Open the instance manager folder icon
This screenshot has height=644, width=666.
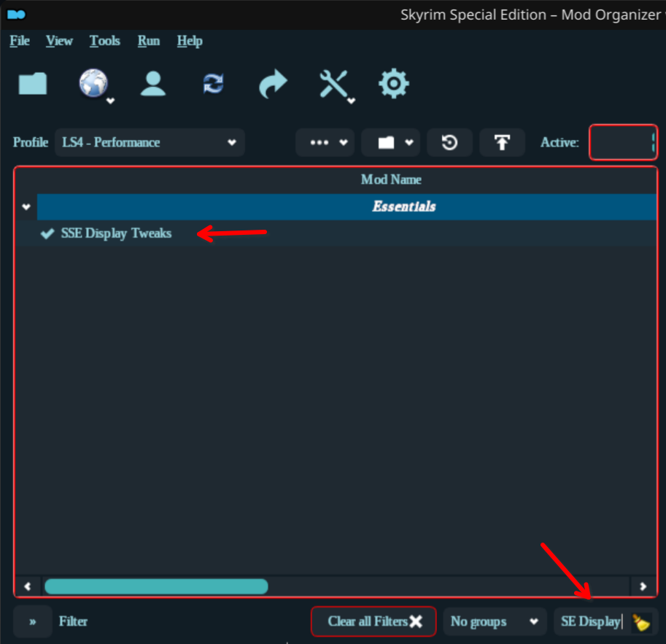point(33,83)
